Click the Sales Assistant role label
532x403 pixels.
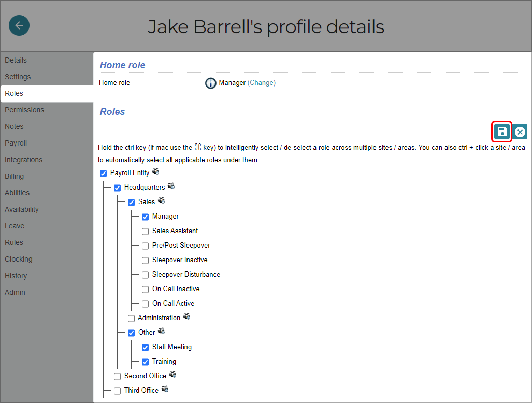pyautogui.click(x=175, y=231)
